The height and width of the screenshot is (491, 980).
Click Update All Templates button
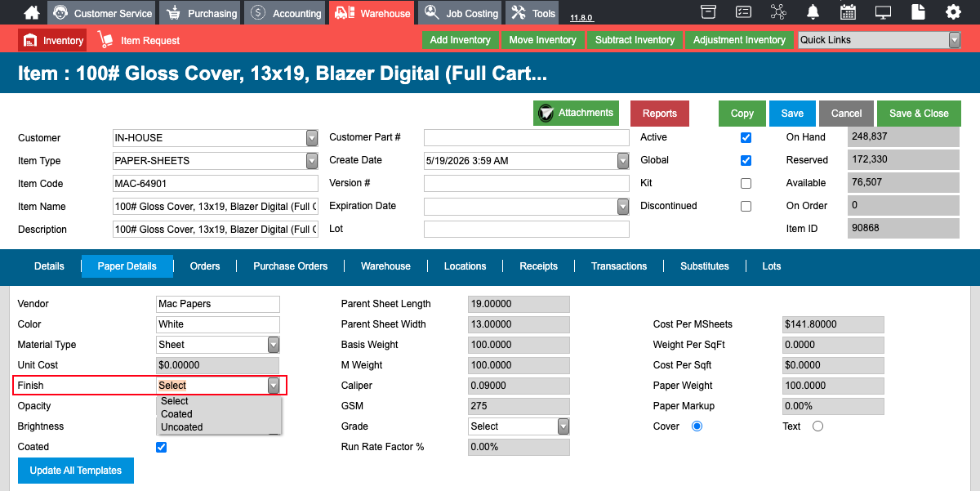(x=76, y=471)
